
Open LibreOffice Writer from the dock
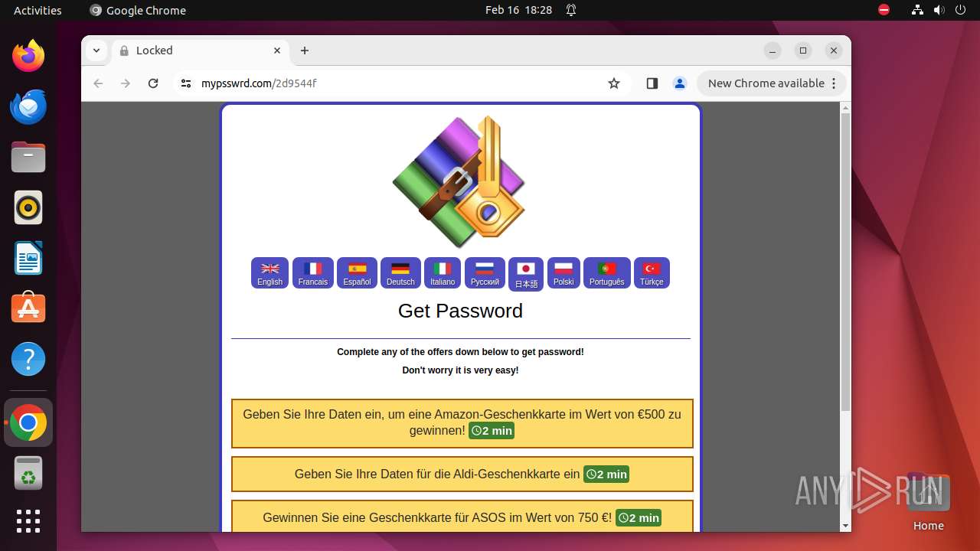[x=28, y=258]
